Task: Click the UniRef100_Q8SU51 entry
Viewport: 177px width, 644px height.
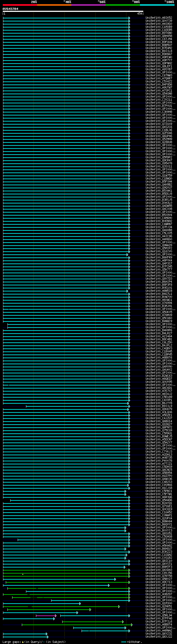Action: [159, 534]
